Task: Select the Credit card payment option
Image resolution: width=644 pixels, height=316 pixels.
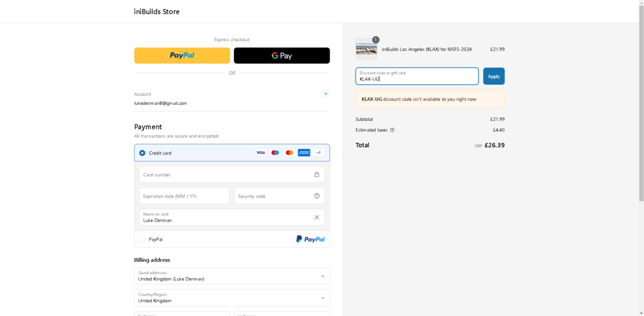Action: click(x=142, y=153)
